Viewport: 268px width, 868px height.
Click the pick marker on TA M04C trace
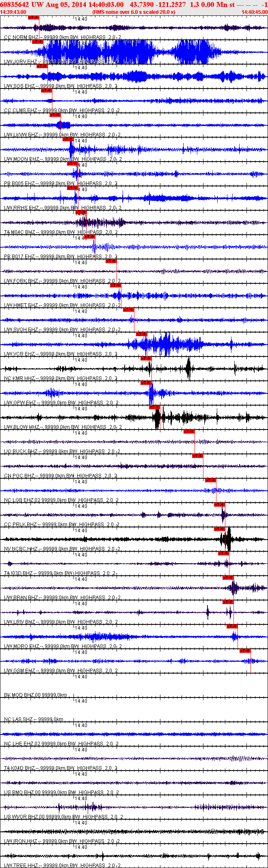[81, 212]
